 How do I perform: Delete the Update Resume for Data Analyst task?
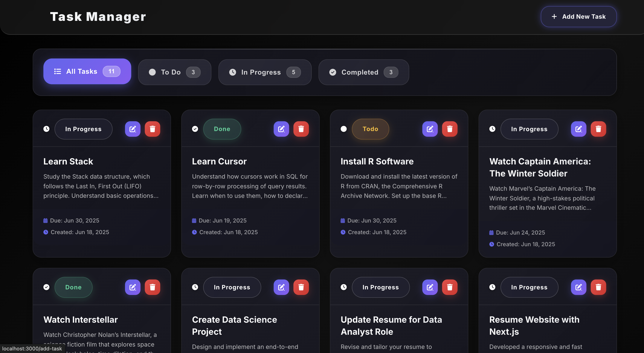[450, 287]
